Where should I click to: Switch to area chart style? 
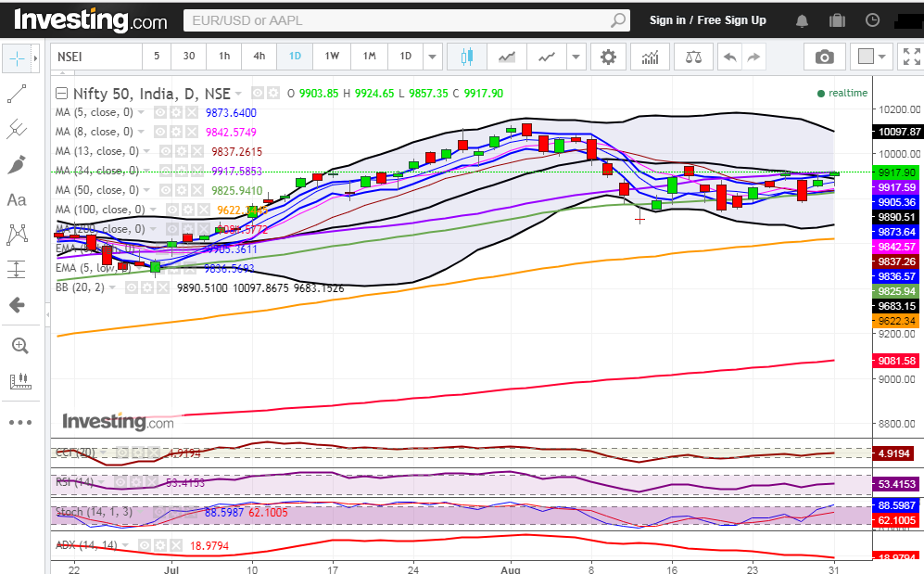tap(507, 57)
